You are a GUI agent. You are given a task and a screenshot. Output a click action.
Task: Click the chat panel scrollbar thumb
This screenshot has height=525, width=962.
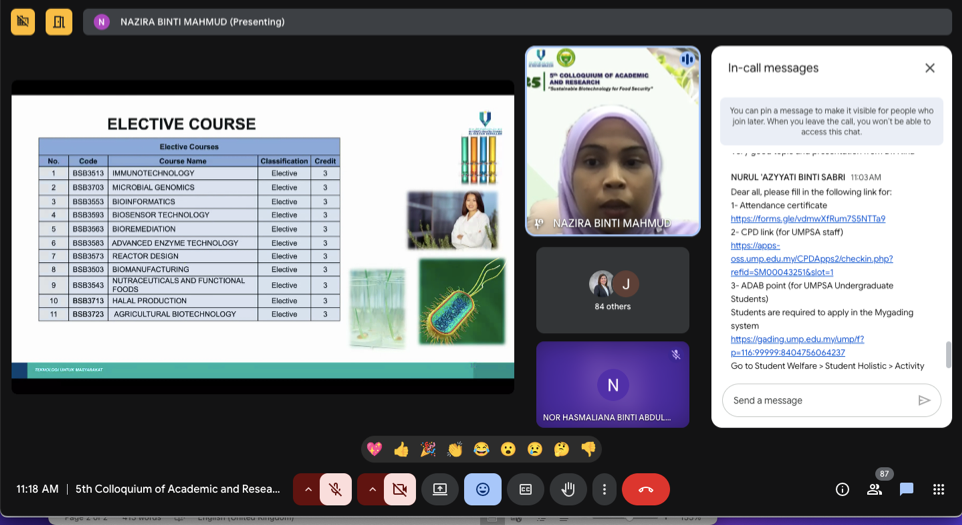coord(949,354)
